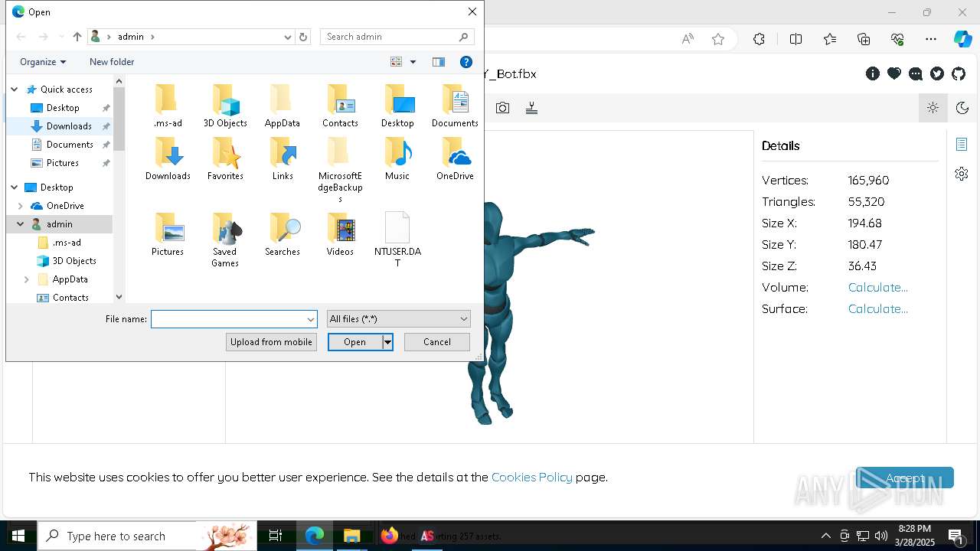Click Upload from mobile button

[271, 342]
